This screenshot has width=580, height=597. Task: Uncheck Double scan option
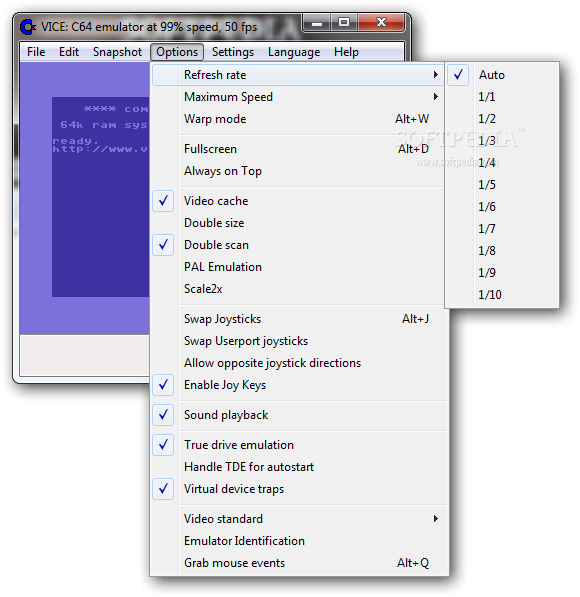(298, 245)
